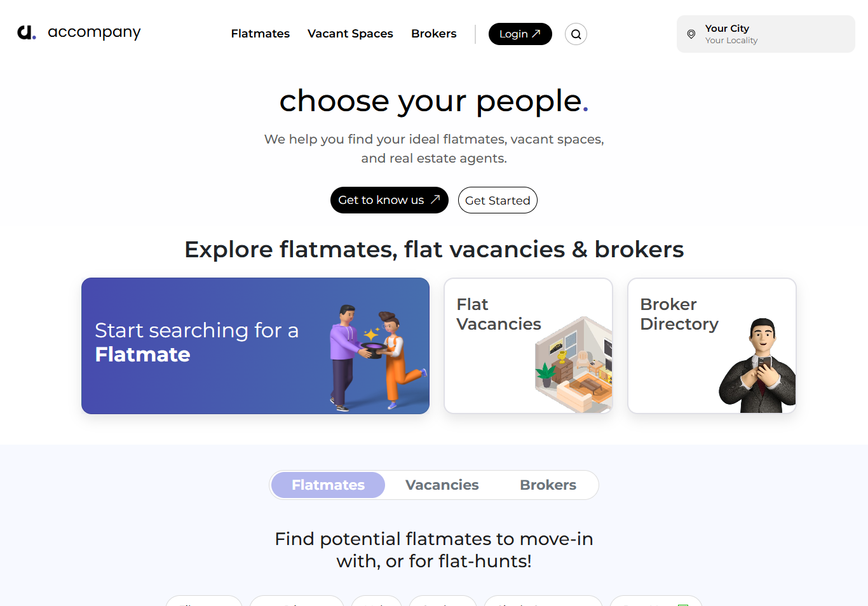
Task: Click the two flatmates illustration
Action: (376, 358)
